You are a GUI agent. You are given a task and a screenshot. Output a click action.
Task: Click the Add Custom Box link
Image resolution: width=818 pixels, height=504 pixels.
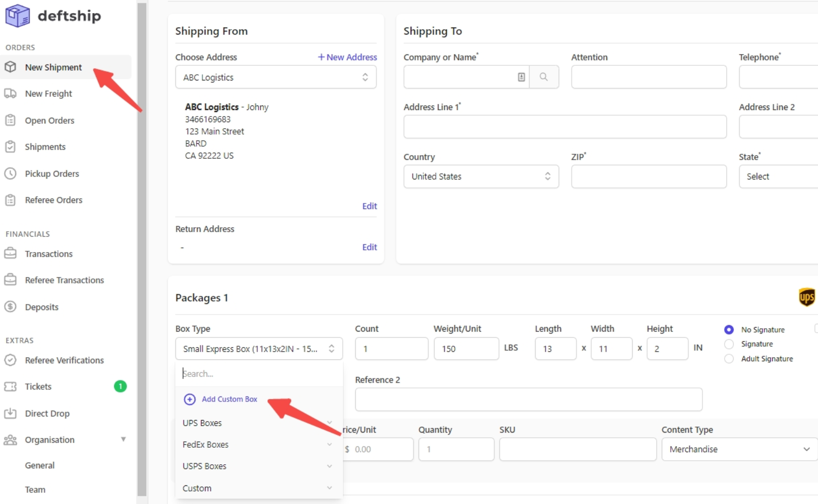230,399
